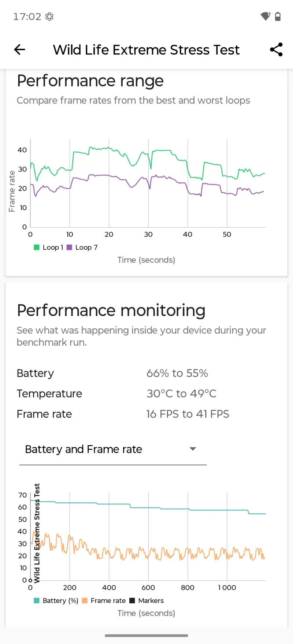Tap the battery status icon
The height and width of the screenshot is (644, 293).
point(278,16)
